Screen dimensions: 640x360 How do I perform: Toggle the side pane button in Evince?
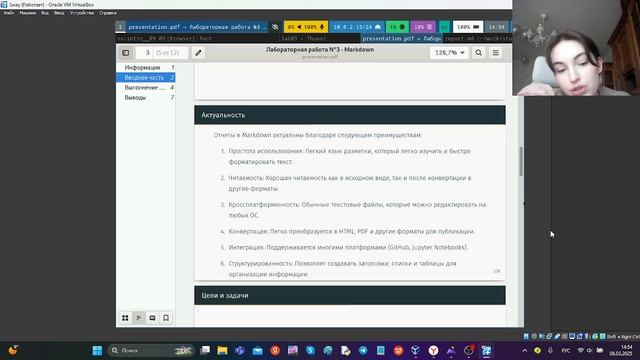click(x=126, y=53)
